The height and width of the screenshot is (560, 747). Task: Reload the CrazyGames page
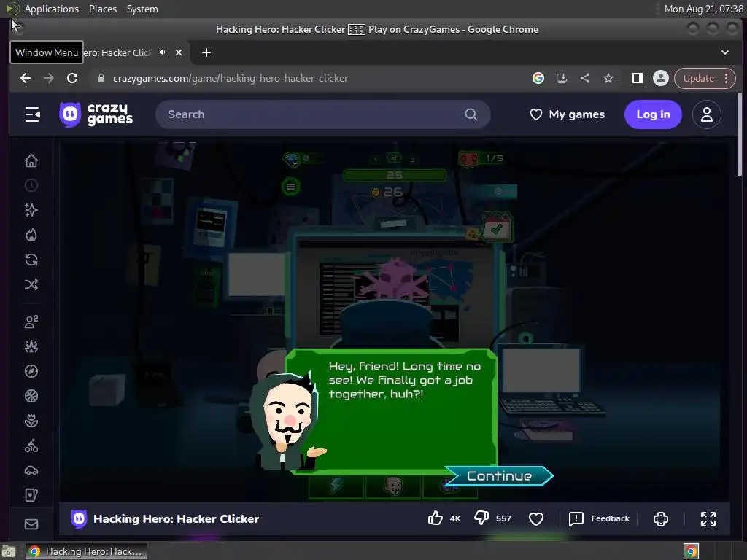72,78
